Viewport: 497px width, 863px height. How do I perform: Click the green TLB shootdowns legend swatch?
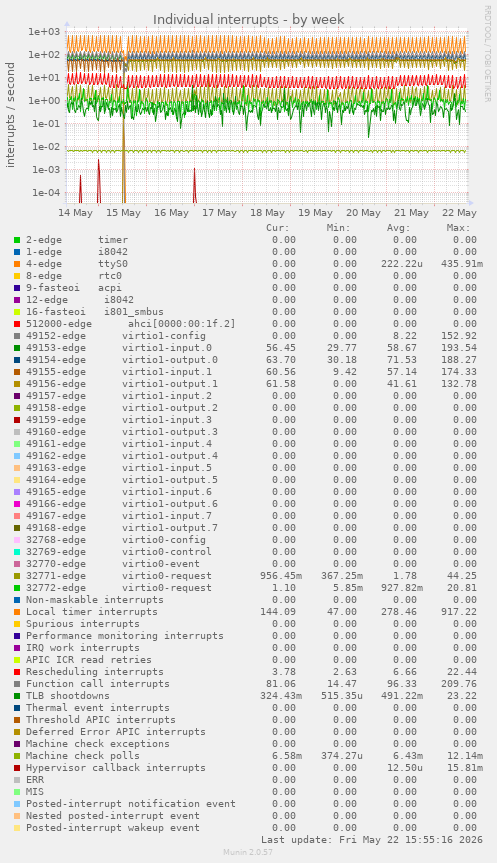coord(17,696)
